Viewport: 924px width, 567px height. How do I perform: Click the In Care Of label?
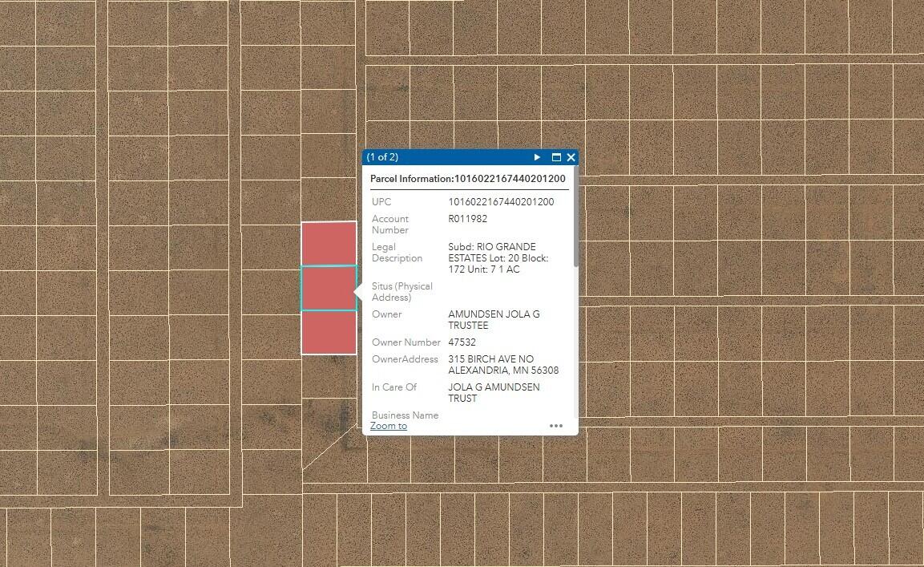393,387
